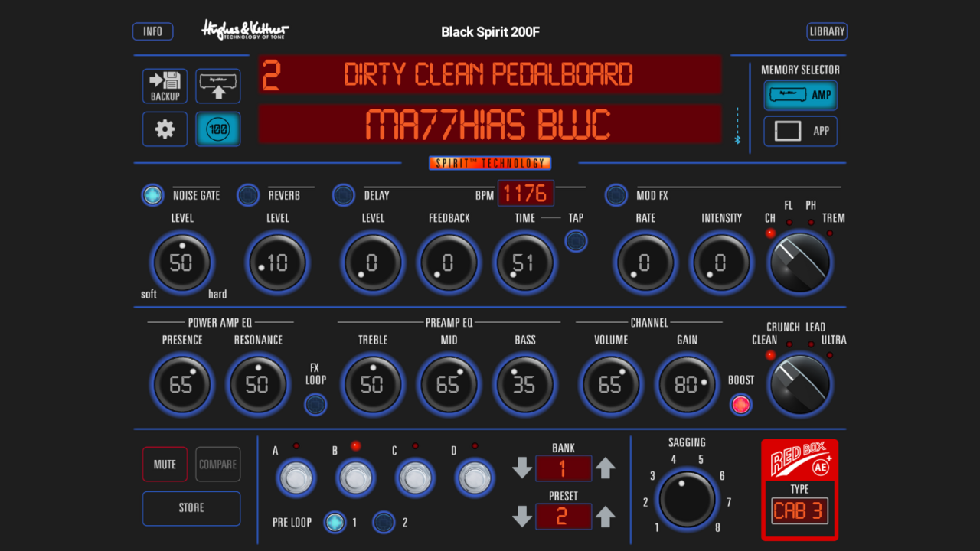Toggle the 100 power soak button
The image size is (980, 551).
[218, 129]
